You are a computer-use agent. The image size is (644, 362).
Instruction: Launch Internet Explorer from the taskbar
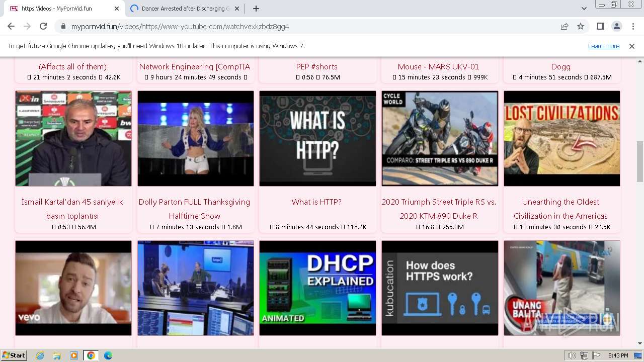click(40, 355)
